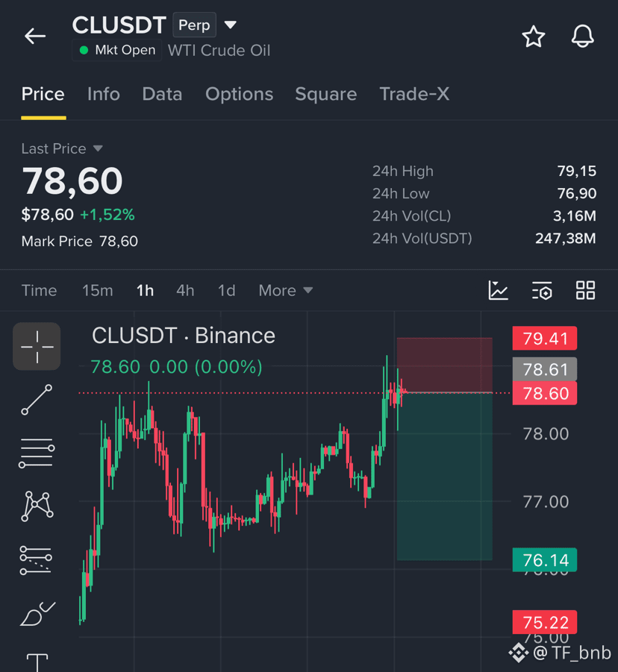618x672 pixels.
Task: Tap the Mkt Open status badge
Action: [x=117, y=50]
